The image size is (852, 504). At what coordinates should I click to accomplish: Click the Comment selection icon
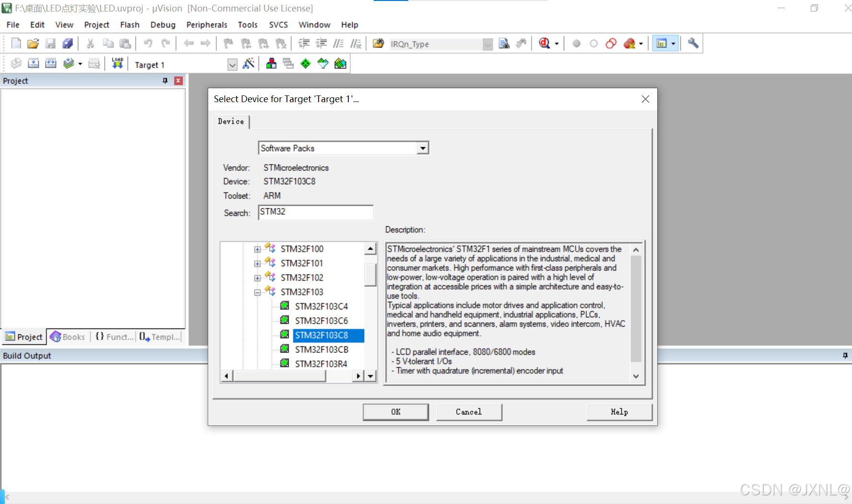click(338, 44)
